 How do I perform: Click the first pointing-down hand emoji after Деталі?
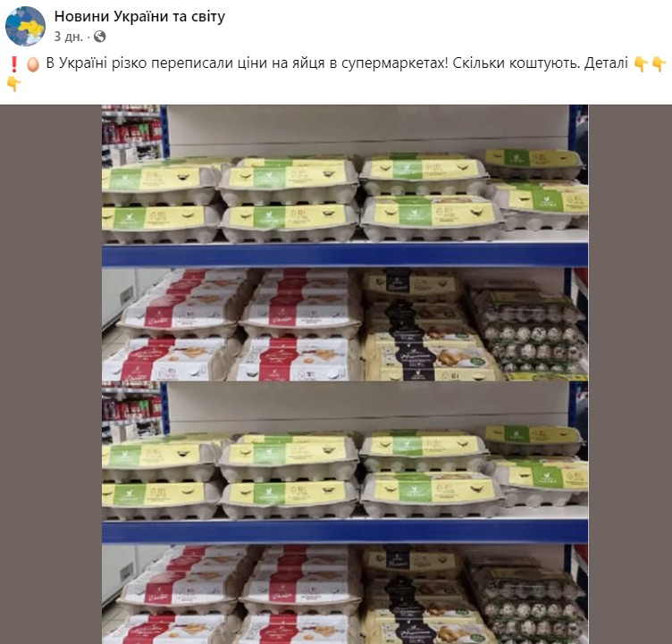click(641, 63)
